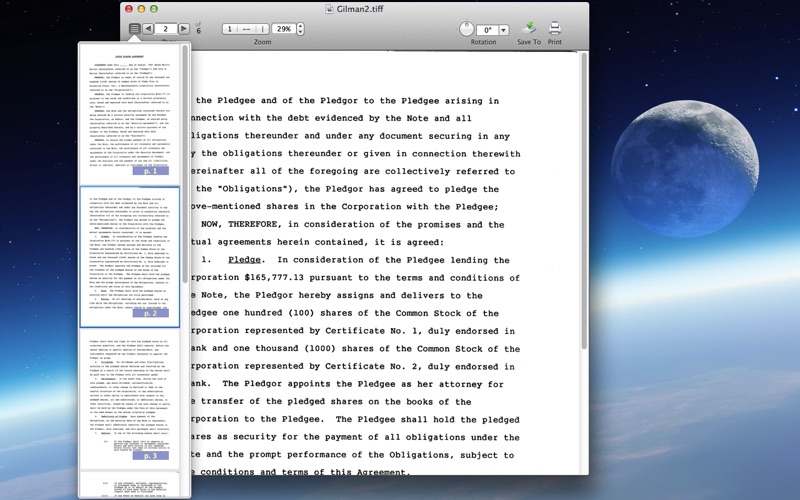Click 'Certificate No. 1' in the document
The height and width of the screenshot is (500, 800).
coord(373,331)
